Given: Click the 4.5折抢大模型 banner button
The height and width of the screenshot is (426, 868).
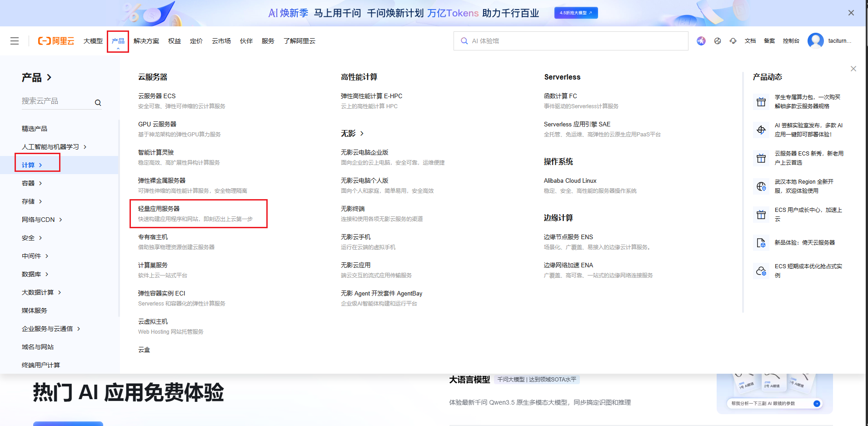Looking at the screenshot, I should (x=576, y=13).
